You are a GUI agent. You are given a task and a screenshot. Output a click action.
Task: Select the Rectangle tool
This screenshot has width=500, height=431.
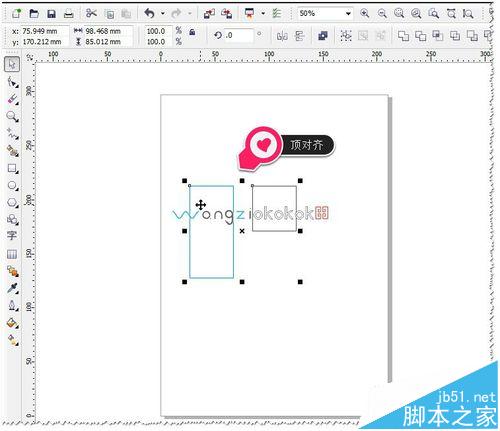pos(13,168)
